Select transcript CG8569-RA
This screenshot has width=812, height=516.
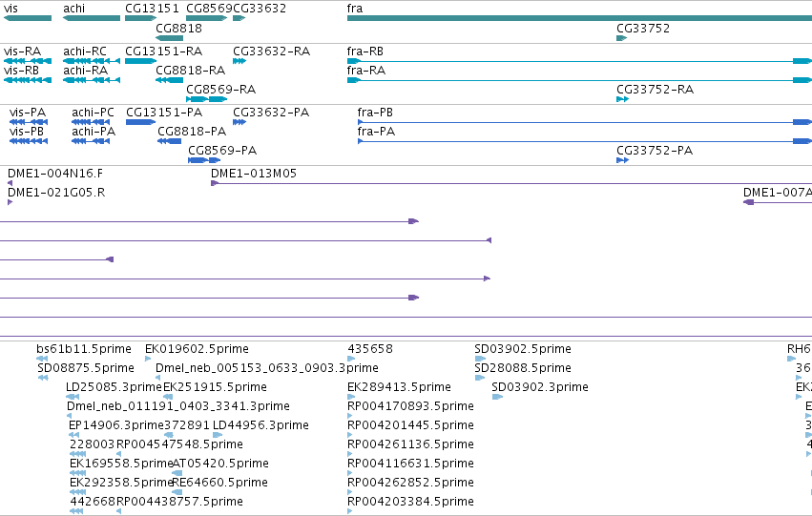[x=207, y=99]
